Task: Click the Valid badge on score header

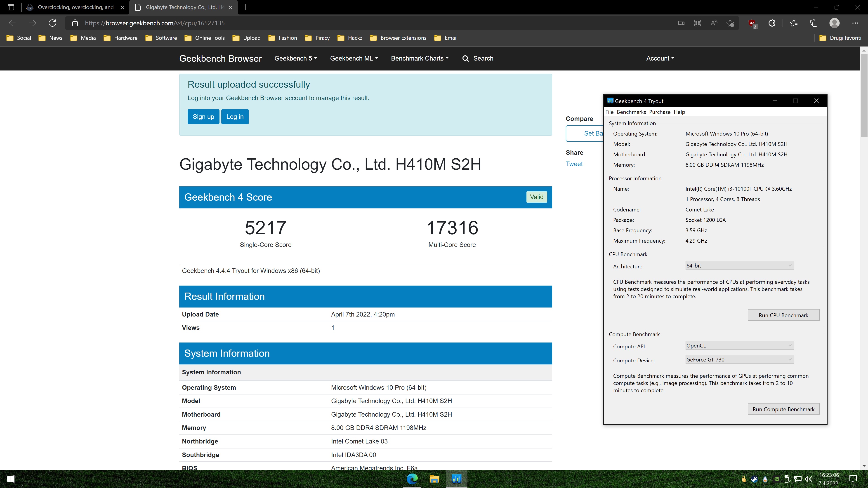Action: [x=536, y=197]
